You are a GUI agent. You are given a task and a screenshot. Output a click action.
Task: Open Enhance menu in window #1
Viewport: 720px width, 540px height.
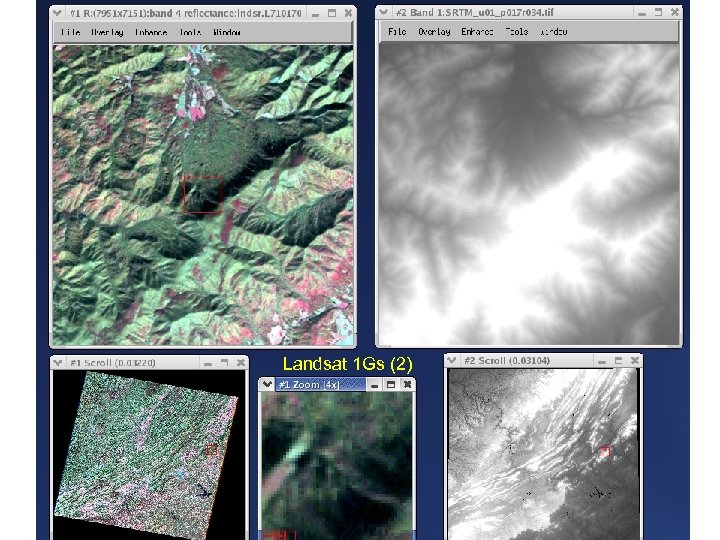click(151, 32)
